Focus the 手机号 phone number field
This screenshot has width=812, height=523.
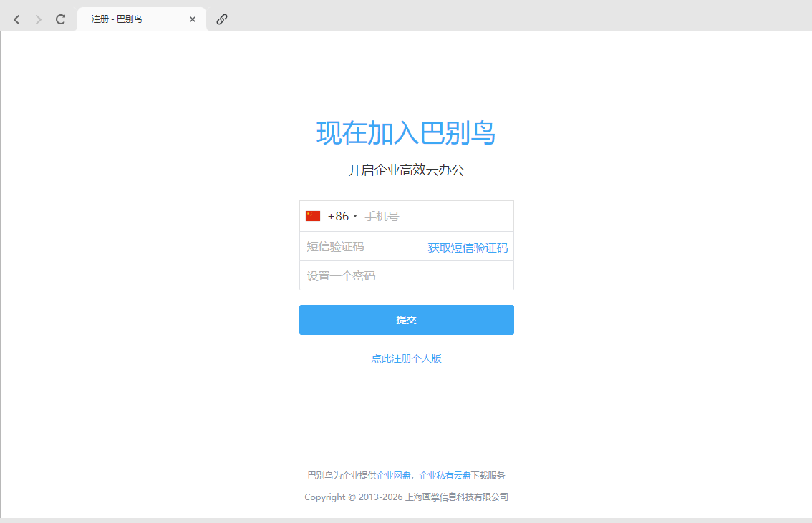[x=437, y=216]
